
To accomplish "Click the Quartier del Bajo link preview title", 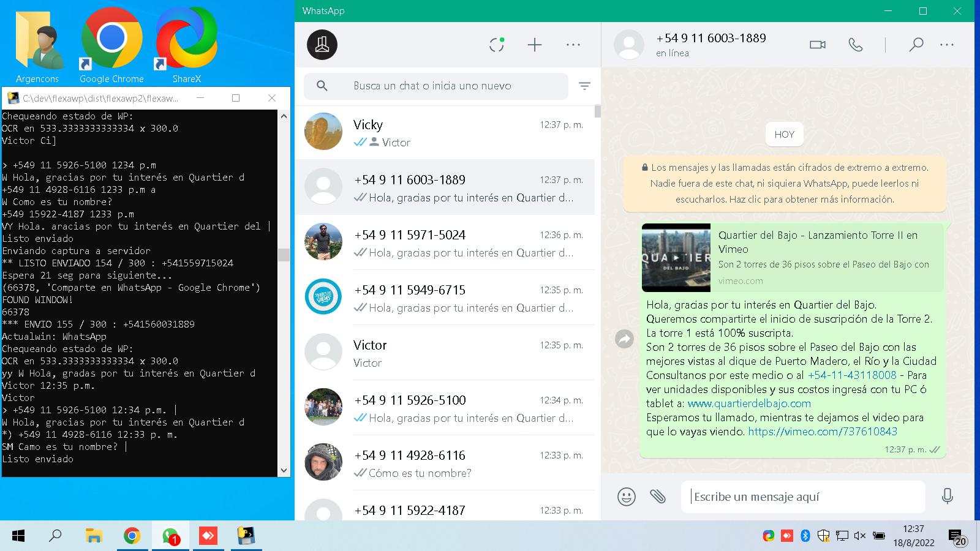I will click(x=818, y=242).
